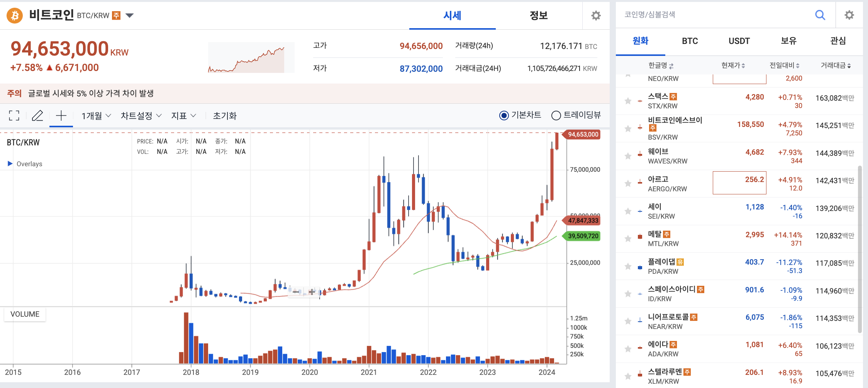The height and width of the screenshot is (388, 868).
Task: Open the 1개월 timeframe dropdown
Action: 95,115
